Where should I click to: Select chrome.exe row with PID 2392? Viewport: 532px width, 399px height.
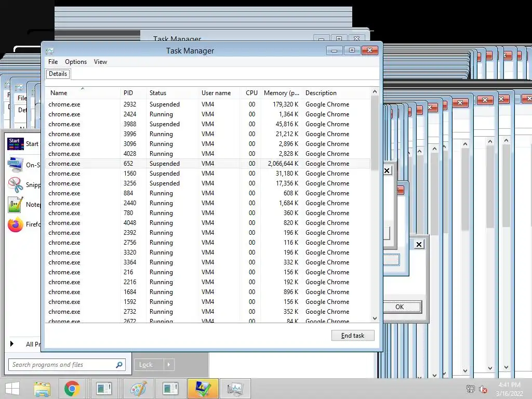pos(208,233)
